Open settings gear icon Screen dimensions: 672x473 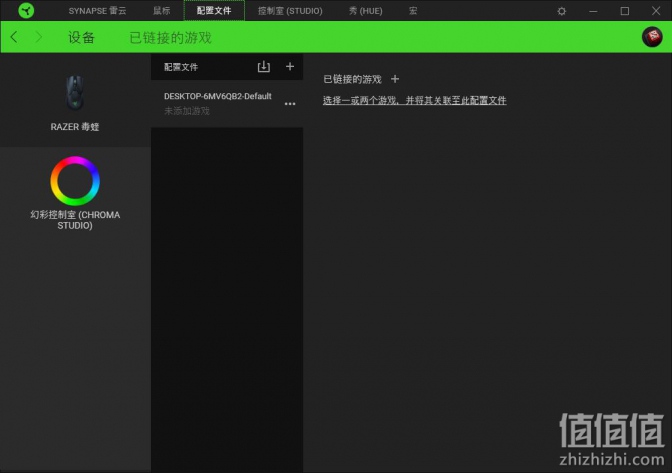coord(561,11)
